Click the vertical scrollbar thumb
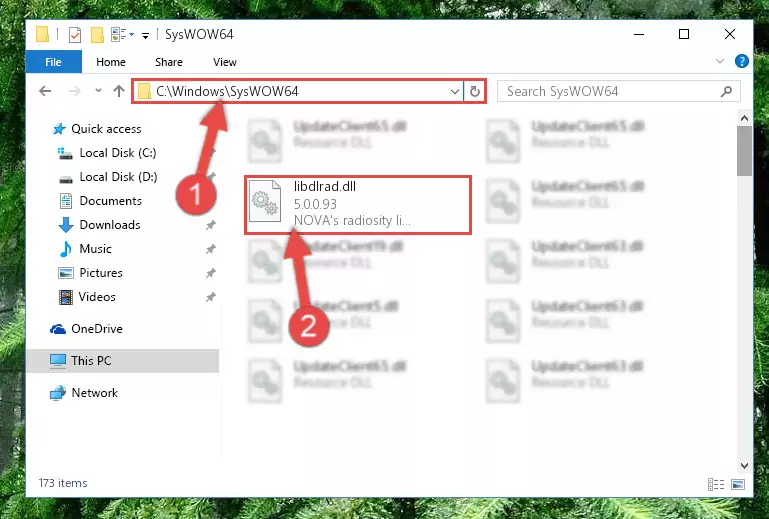 744,151
